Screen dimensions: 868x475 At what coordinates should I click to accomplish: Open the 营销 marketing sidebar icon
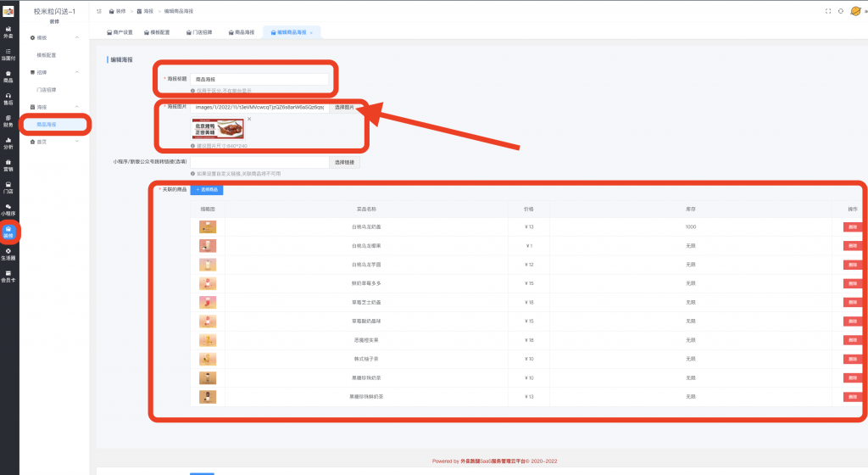(x=8, y=165)
